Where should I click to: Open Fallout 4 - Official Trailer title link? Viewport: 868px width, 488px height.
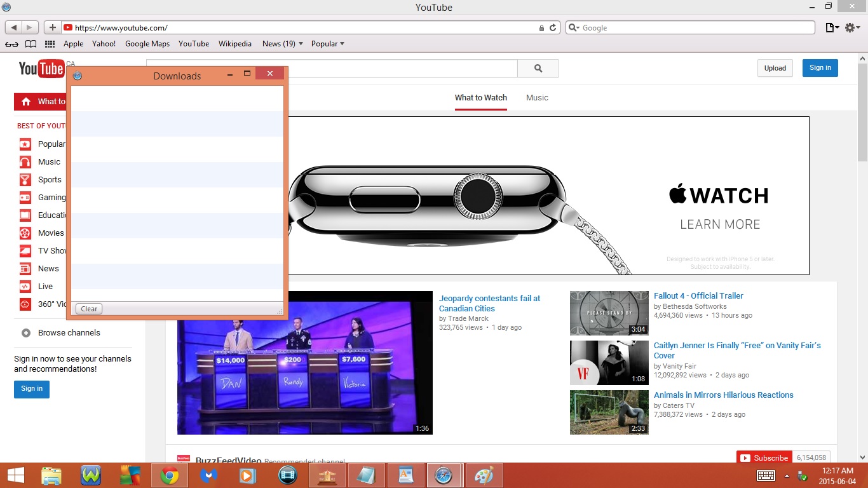point(698,296)
